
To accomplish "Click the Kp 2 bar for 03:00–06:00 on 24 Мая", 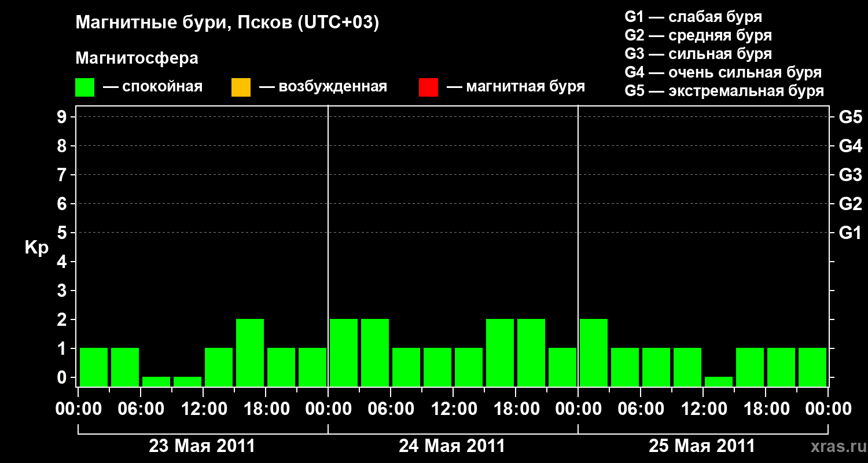I will pos(375,352).
